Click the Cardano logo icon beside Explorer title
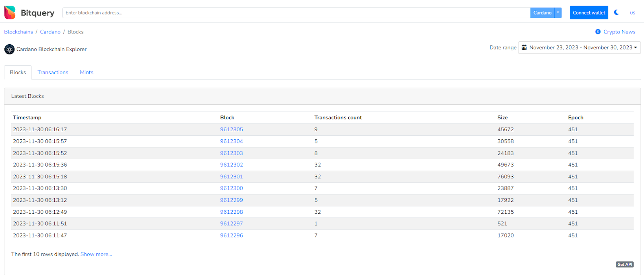The height and width of the screenshot is (275, 644). pos(9,49)
